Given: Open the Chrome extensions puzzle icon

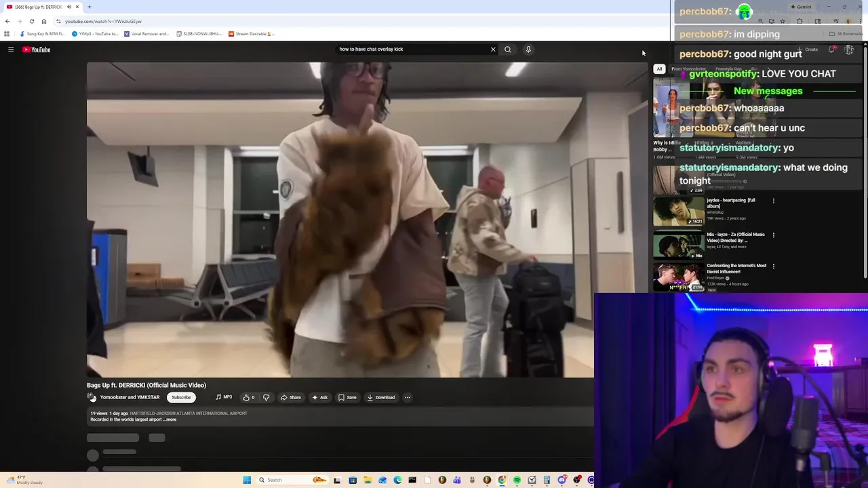Looking at the screenshot, I should click(800, 21).
